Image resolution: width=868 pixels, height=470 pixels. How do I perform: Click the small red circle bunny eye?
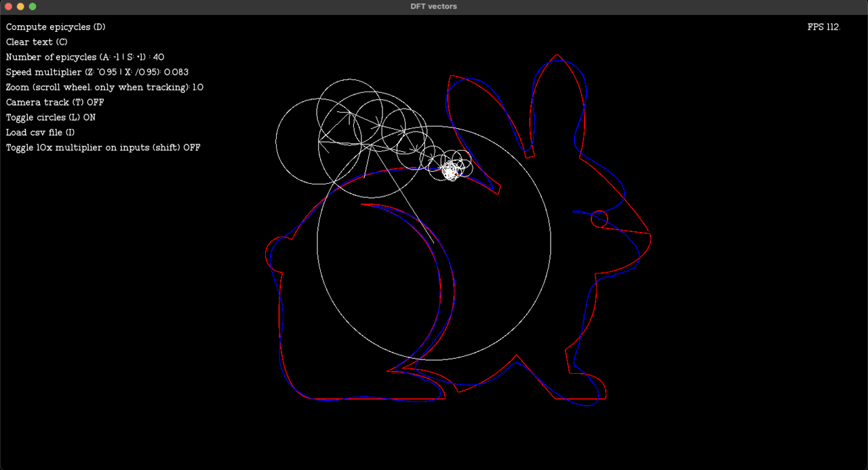point(599,219)
